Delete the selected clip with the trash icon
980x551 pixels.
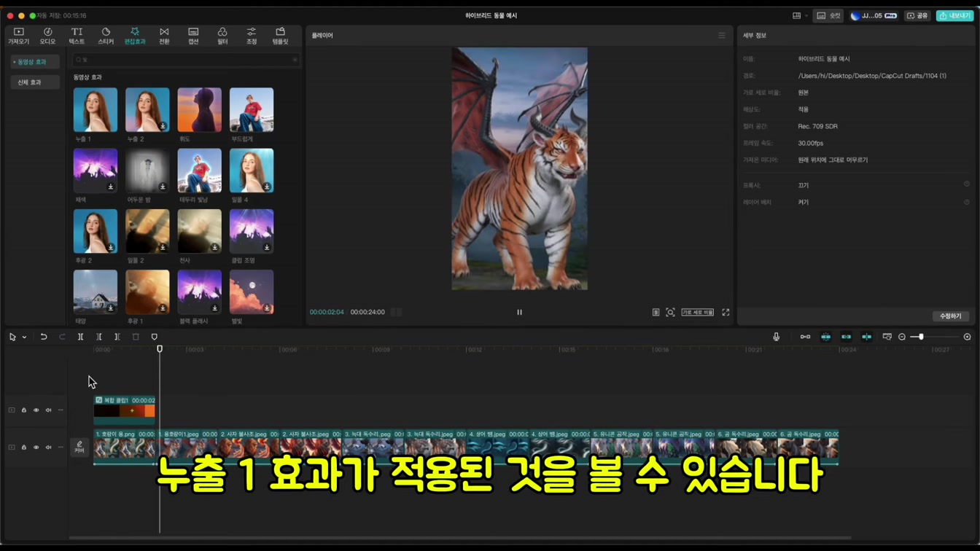point(136,337)
